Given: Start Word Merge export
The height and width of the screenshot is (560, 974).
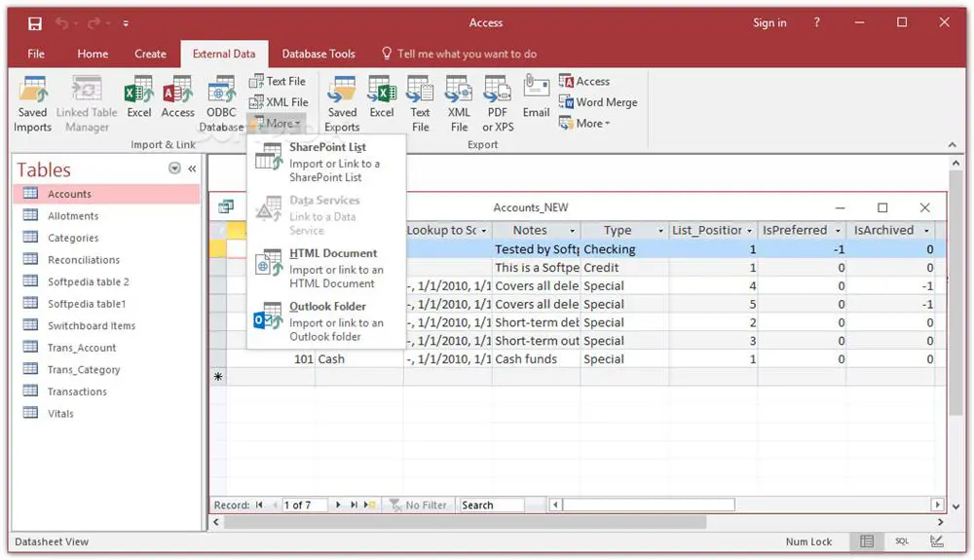Looking at the screenshot, I should coord(598,102).
